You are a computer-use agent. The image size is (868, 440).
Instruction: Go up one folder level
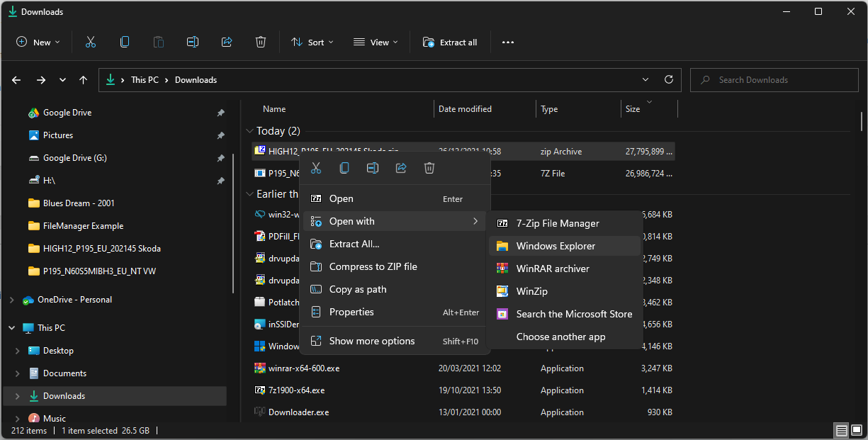coord(84,80)
